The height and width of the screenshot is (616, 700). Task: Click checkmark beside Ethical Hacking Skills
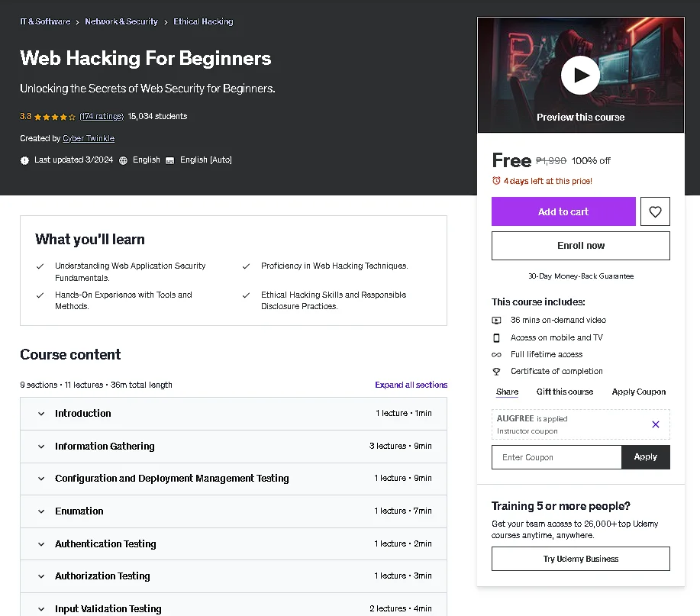(246, 295)
